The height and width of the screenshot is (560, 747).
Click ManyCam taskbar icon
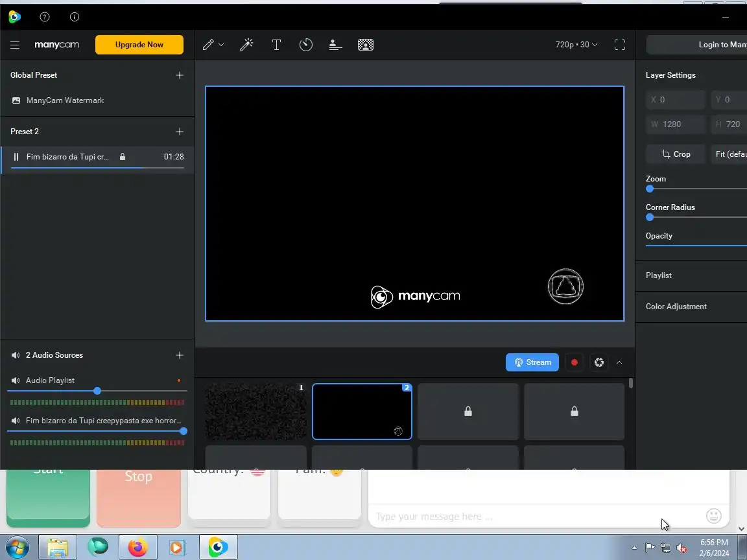tap(218, 548)
